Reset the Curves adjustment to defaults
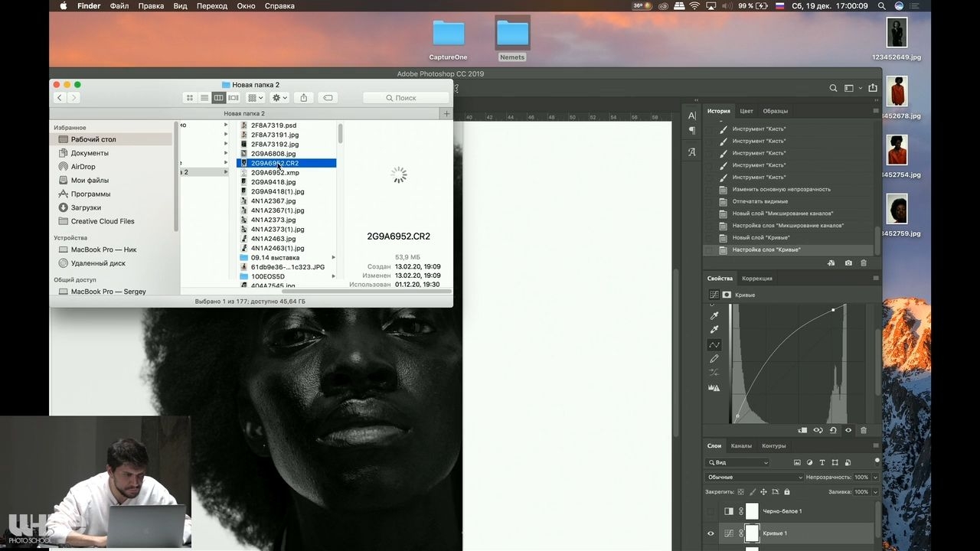The height and width of the screenshot is (551, 980). tap(833, 431)
